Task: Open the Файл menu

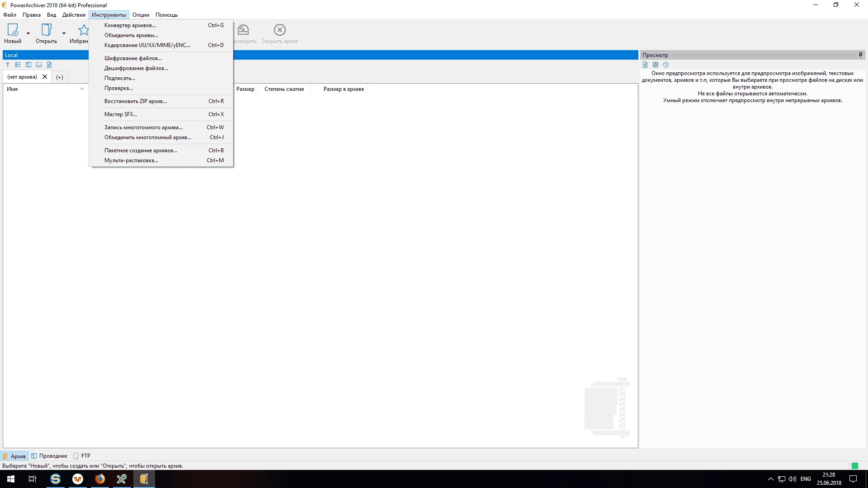Action: coord(9,15)
